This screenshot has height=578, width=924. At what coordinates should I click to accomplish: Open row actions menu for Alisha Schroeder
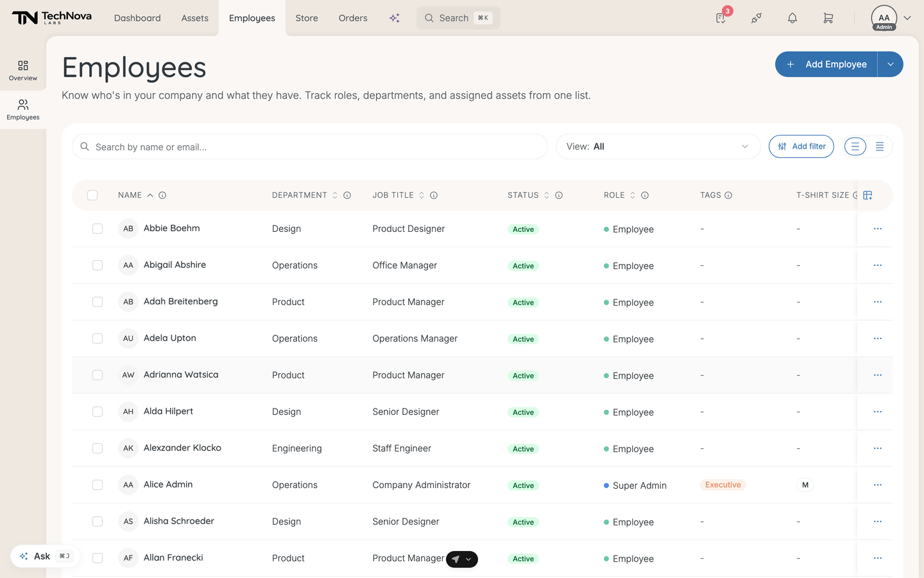[878, 521]
